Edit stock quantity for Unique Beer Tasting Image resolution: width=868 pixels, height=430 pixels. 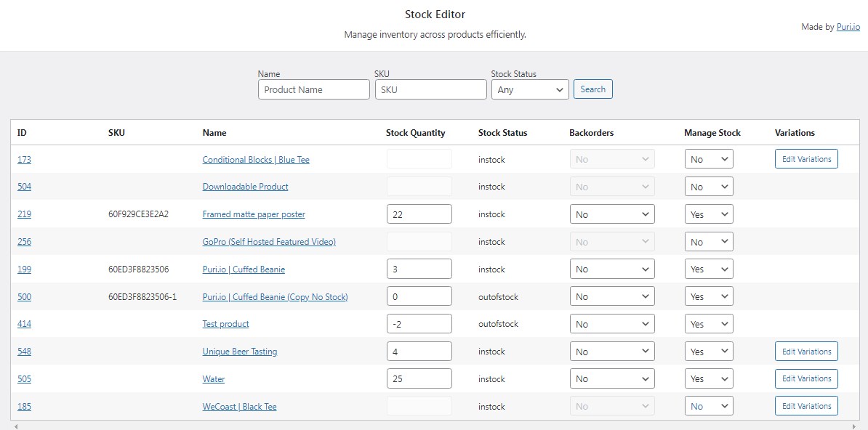[x=419, y=352]
